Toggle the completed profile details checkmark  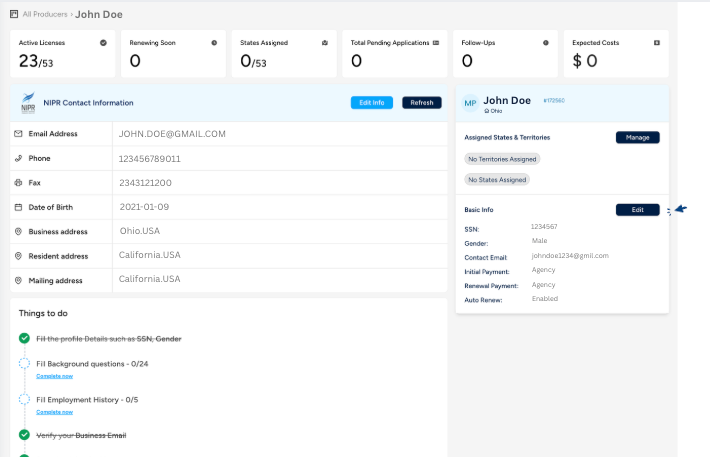tap(24, 339)
